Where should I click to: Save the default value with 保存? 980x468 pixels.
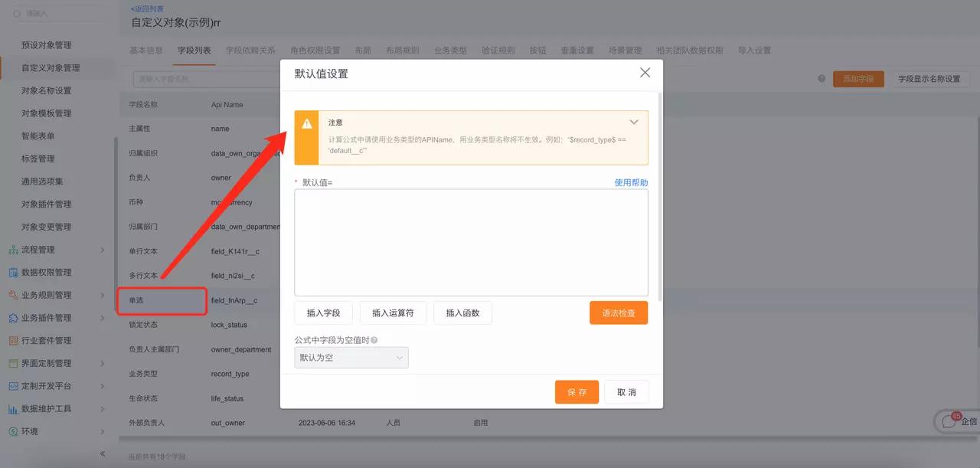577,392
